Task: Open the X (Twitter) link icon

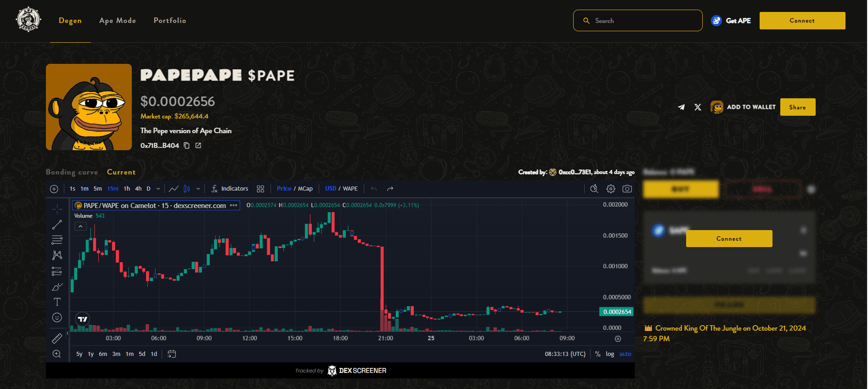Action: [698, 107]
